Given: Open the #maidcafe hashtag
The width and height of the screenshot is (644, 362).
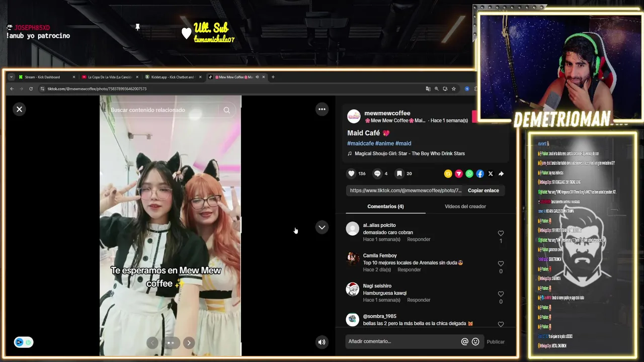Looking at the screenshot, I should (360, 143).
